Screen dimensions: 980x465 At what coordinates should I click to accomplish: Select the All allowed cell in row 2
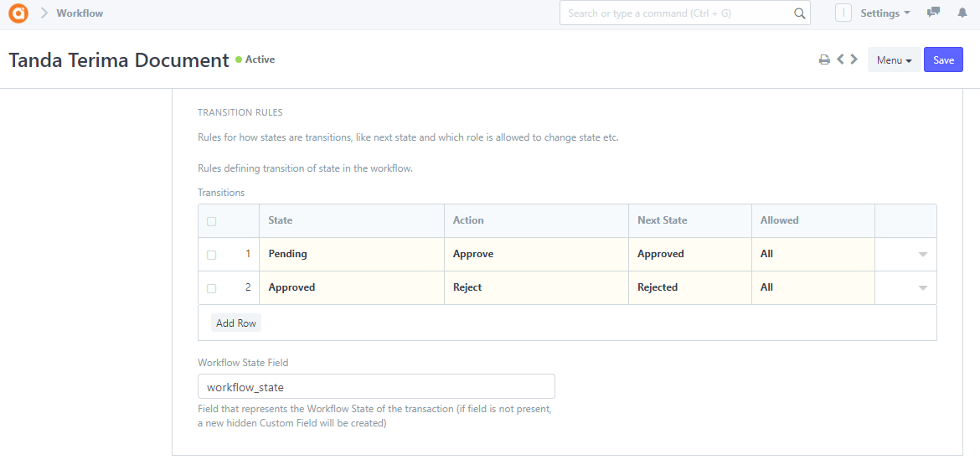click(813, 288)
